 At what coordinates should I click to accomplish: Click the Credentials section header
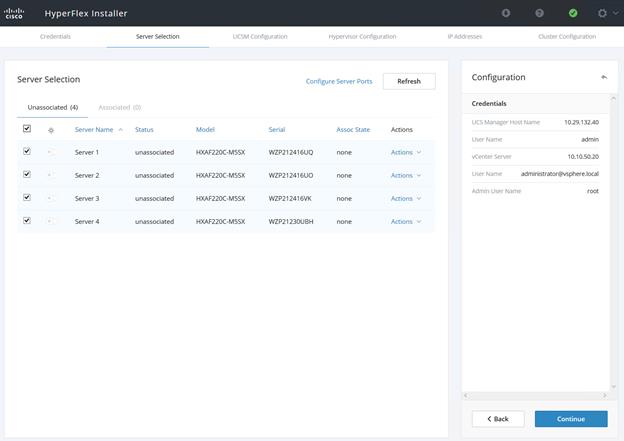[x=489, y=103]
